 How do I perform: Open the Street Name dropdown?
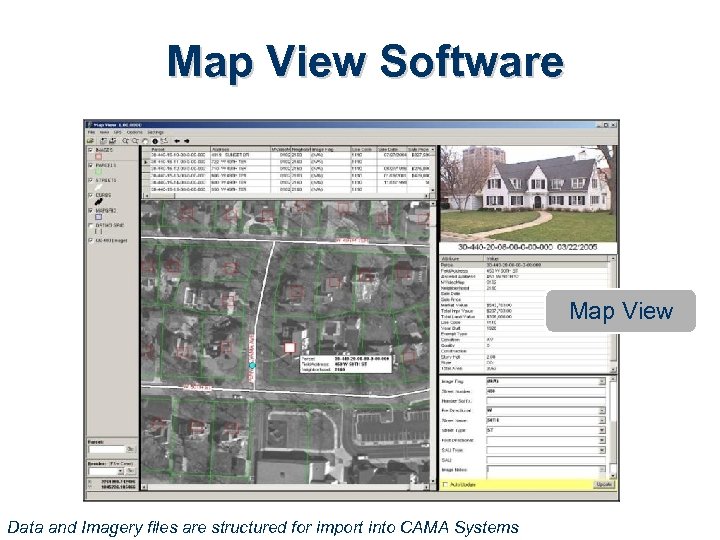tap(602, 421)
